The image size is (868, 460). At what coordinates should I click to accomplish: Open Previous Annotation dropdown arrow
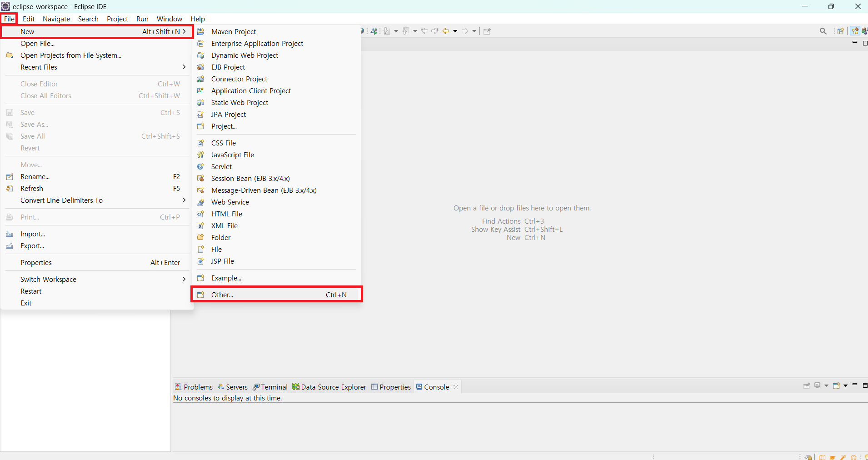(x=415, y=31)
